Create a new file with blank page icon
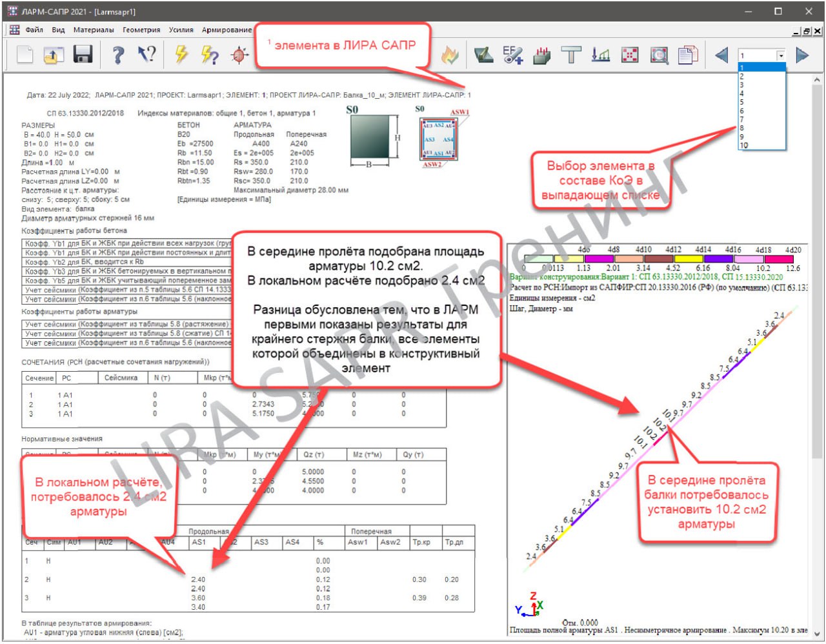Image resolution: width=826 pixels, height=644 pixels. pos(25,54)
